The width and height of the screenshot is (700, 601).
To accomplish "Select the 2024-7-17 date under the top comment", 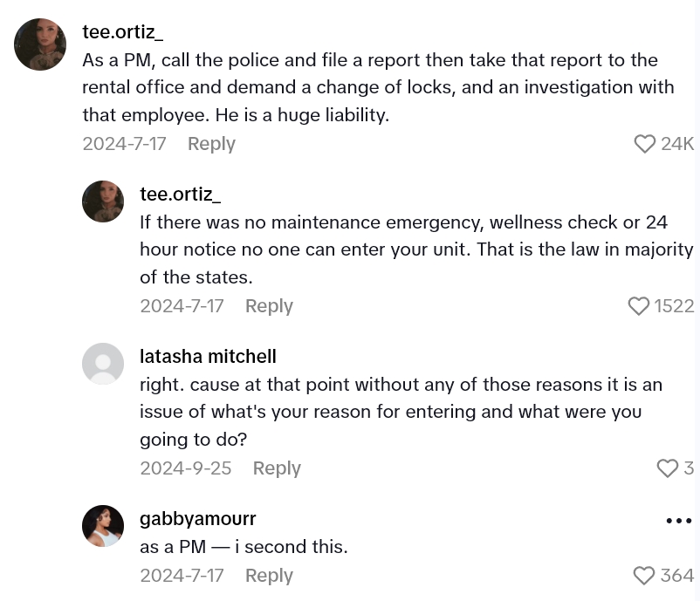I will pyautogui.click(x=124, y=143).
